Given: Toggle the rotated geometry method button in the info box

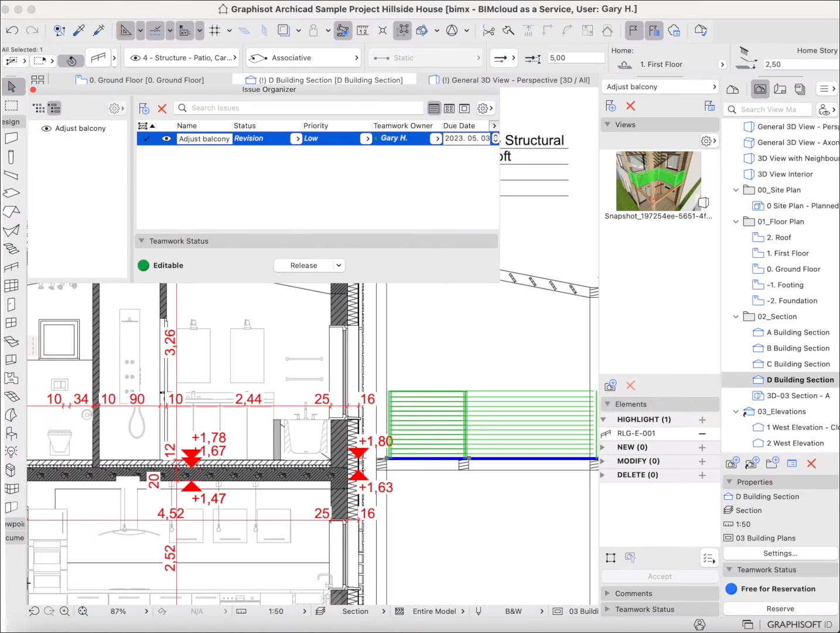Looking at the screenshot, I should coord(71,60).
